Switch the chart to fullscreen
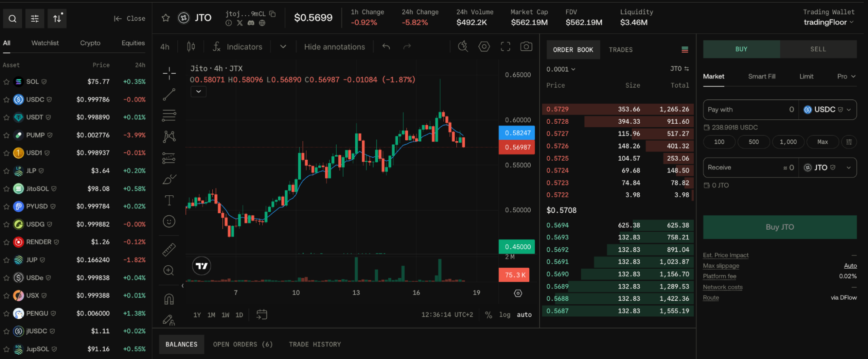Screen dimensions: 868x359 pos(505,46)
